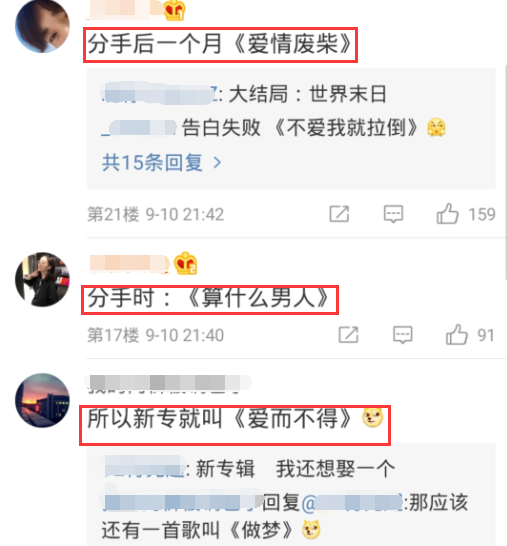507x546 pixels.
Task: Open comment 分手时：《算什么男人》
Action: pos(210,300)
